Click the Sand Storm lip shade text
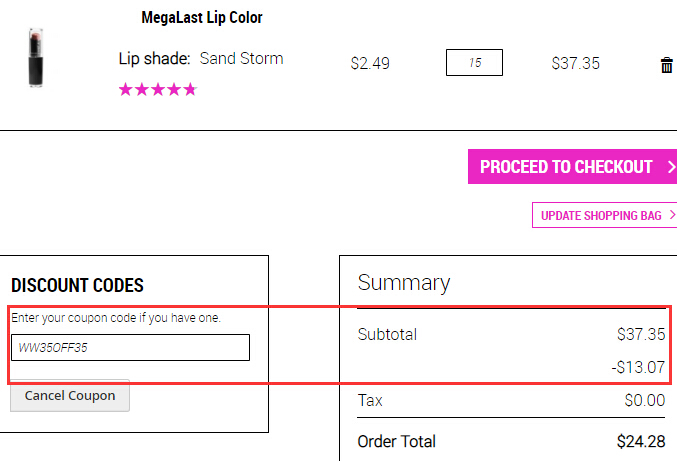Screen dimensions: 677x461 (241, 58)
